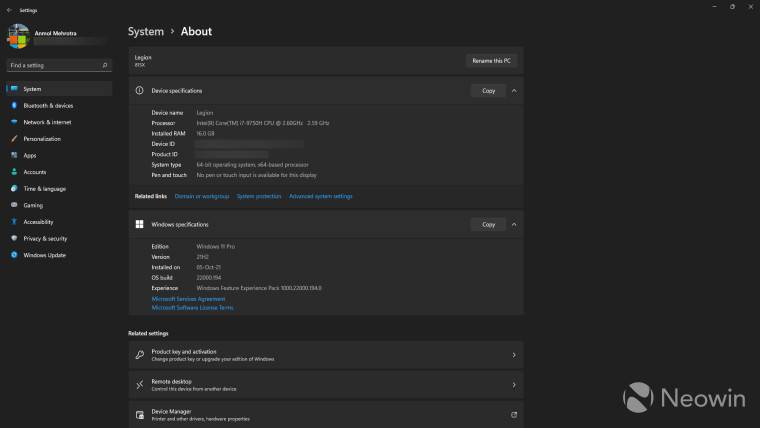Click Rename this PC button

[x=491, y=61]
